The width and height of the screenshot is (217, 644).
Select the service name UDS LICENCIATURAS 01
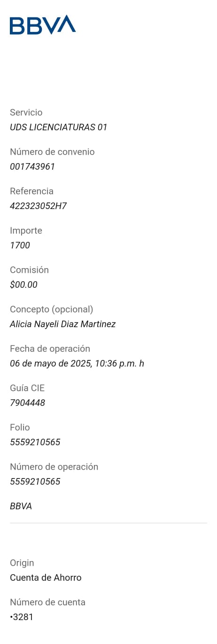[x=59, y=127]
